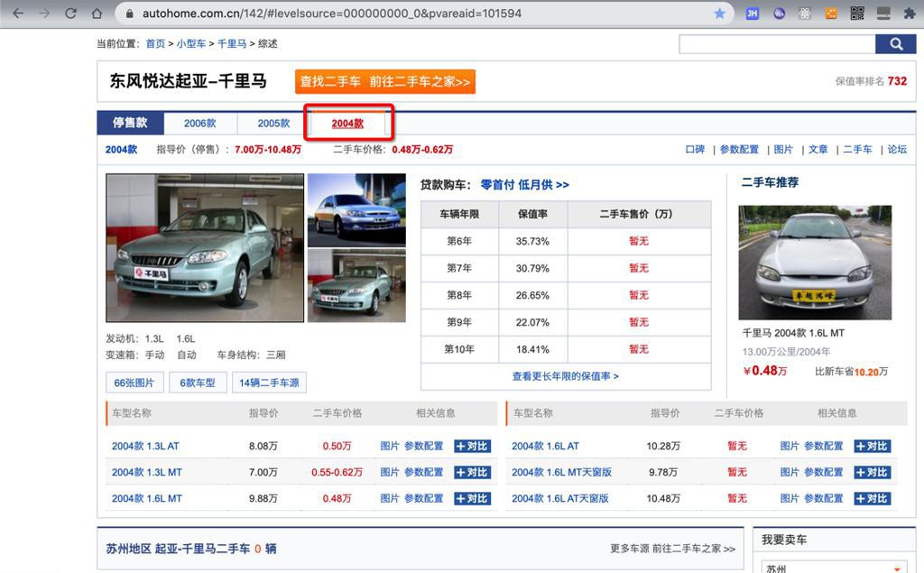Click the magnifier search button
The image size is (924, 573).
tap(896, 43)
